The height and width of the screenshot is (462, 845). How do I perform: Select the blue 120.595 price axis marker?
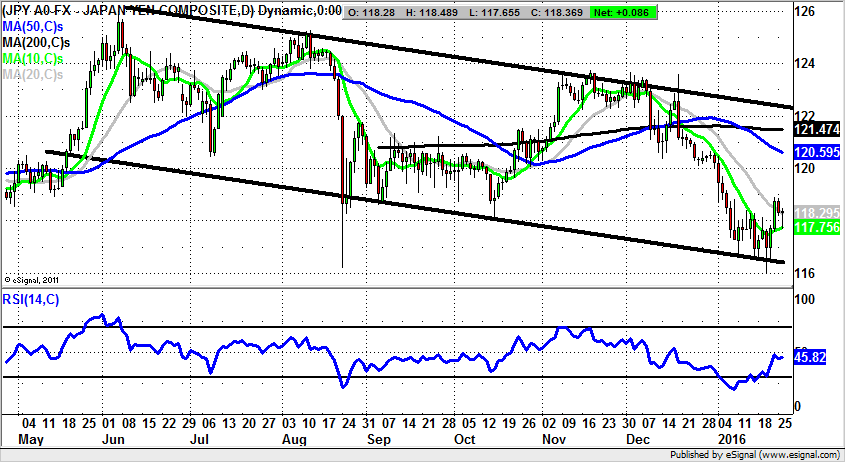coord(814,152)
